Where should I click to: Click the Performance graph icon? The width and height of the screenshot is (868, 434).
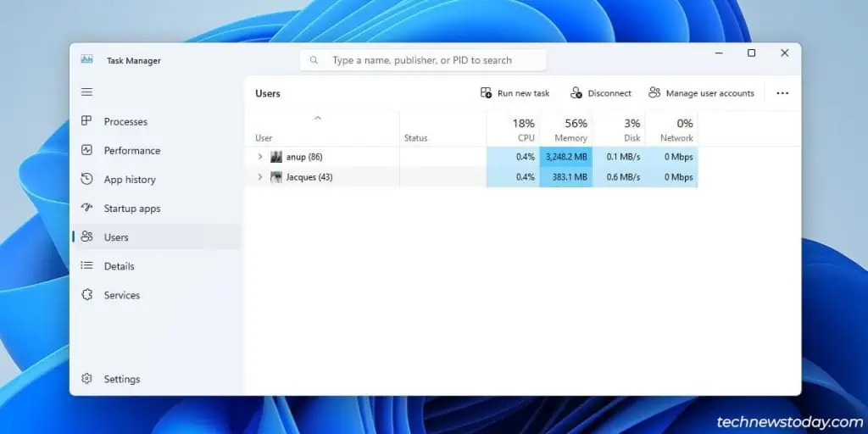86,150
